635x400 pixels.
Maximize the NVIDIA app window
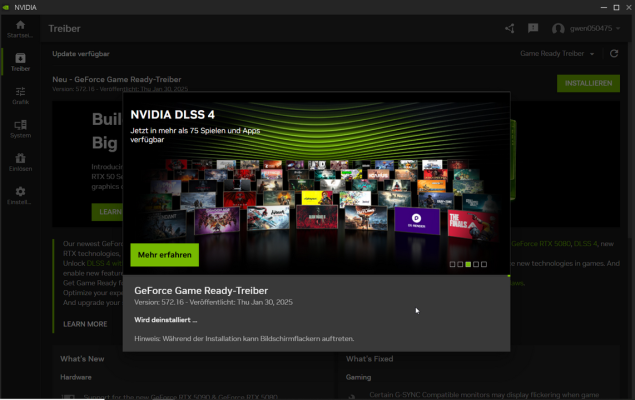pyautogui.click(x=616, y=7)
